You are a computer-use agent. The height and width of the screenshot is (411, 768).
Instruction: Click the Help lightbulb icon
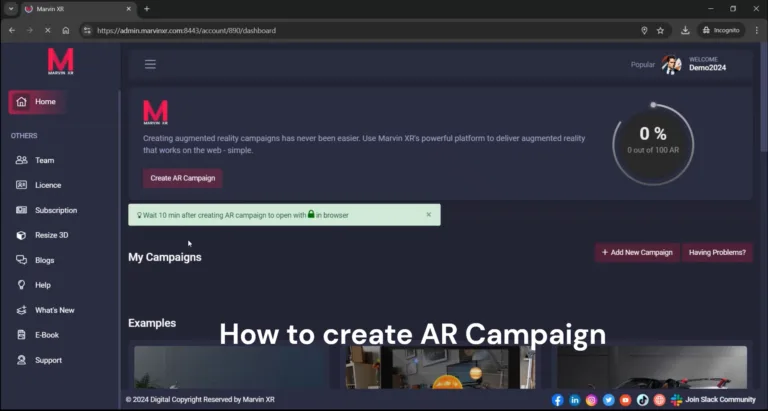[21, 285]
